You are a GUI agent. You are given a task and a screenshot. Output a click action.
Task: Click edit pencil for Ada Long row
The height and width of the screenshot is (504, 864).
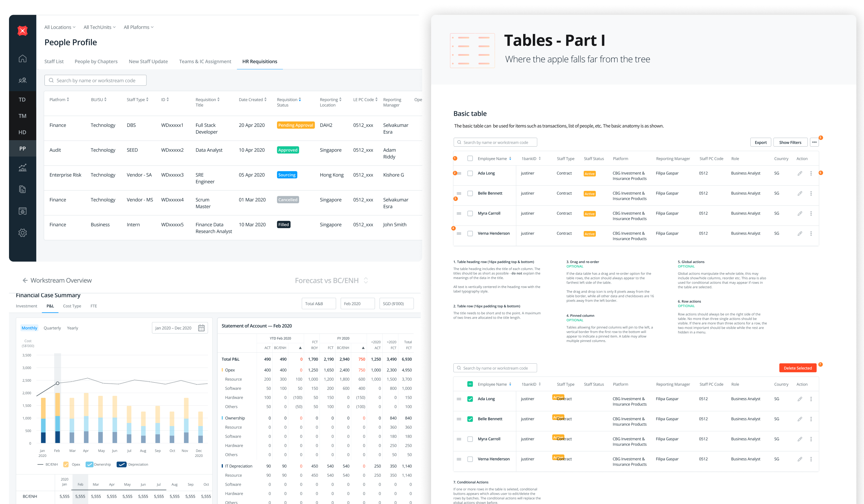click(x=799, y=173)
